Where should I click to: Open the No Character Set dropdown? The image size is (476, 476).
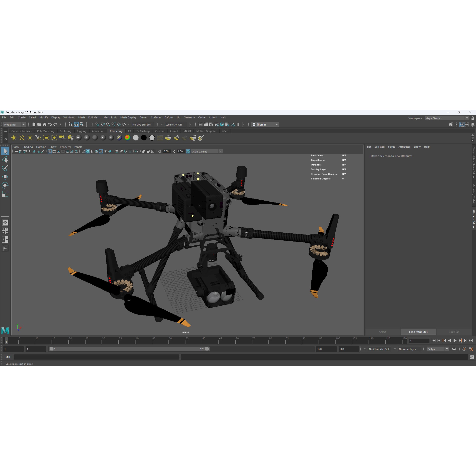coord(379,349)
